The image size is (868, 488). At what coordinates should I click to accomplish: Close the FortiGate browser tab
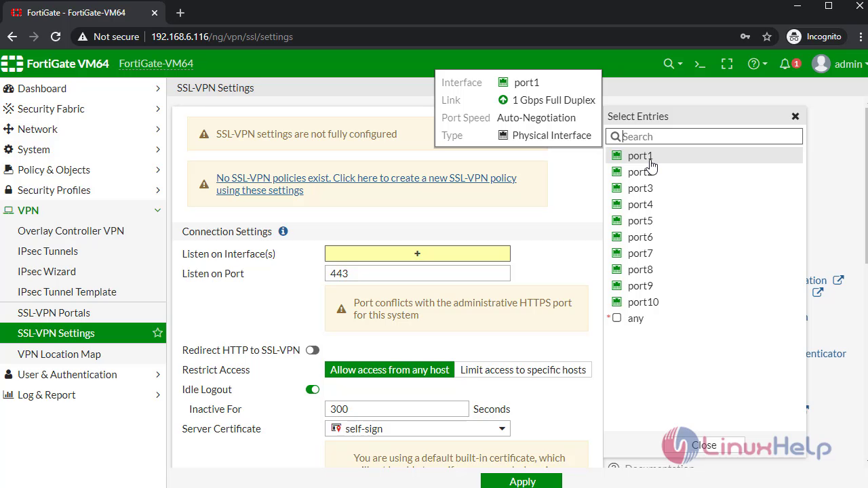155,13
